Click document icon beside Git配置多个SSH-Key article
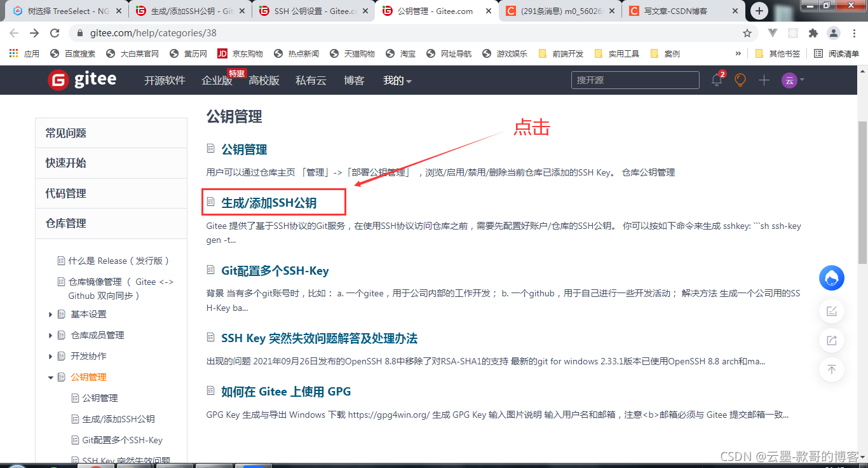The image size is (868, 468). (211, 270)
